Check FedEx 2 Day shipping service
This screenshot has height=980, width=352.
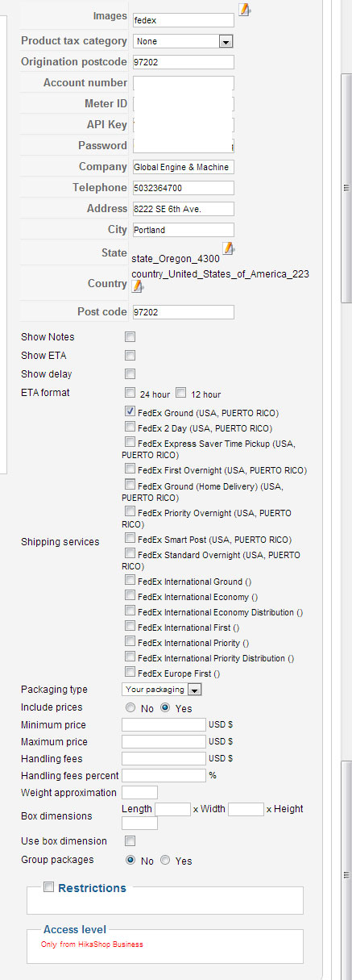[x=130, y=427]
